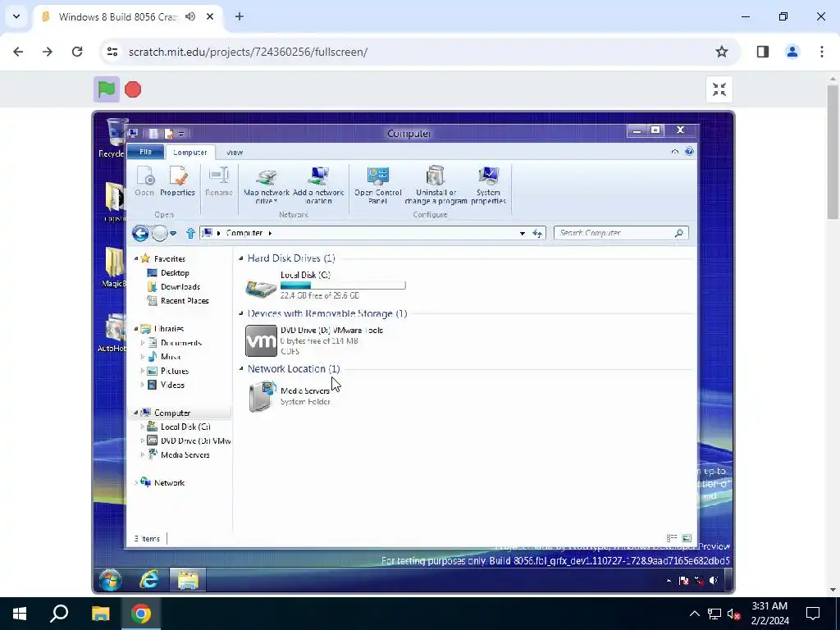Collapse the Hard Disk Drives group
840x630 pixels.
click(241, 258)
